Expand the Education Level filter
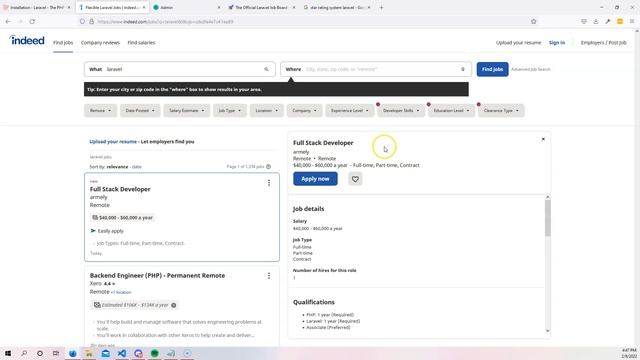The image size is (640, 360). tap(451, 111)
